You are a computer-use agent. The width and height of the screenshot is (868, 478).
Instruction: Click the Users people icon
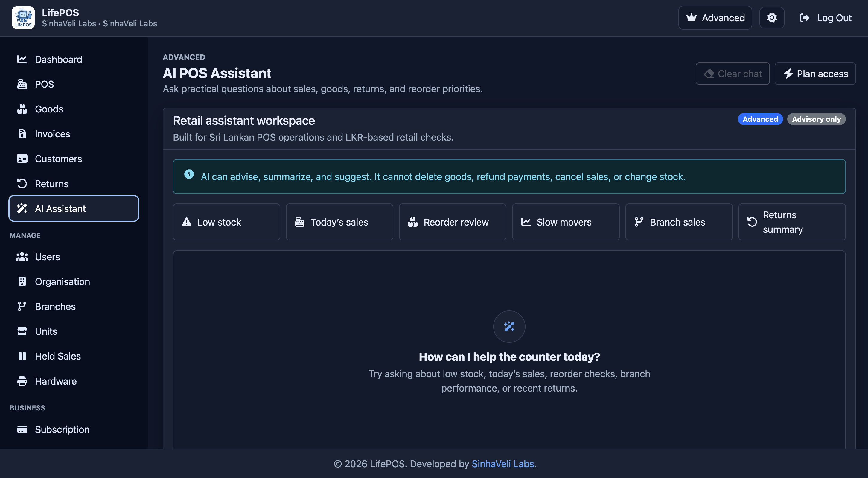tap(22, 257)
